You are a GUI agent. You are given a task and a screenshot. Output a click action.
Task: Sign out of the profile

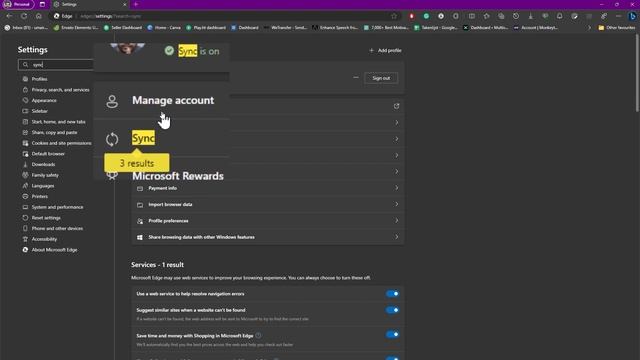tap(381, 78)
